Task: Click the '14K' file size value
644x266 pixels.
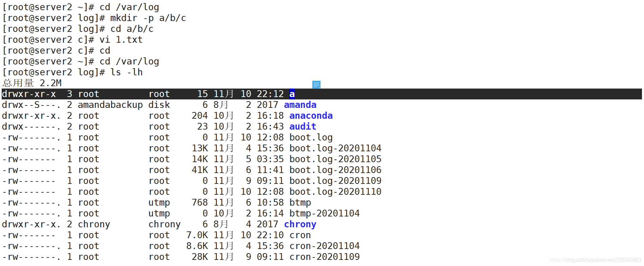Action: coord(200,159)
